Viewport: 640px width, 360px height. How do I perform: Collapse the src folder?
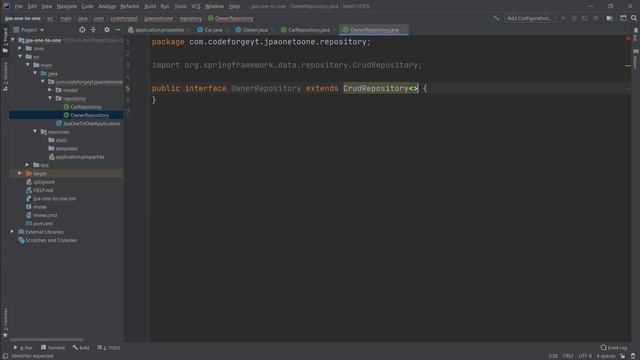[x=20, y=57]
